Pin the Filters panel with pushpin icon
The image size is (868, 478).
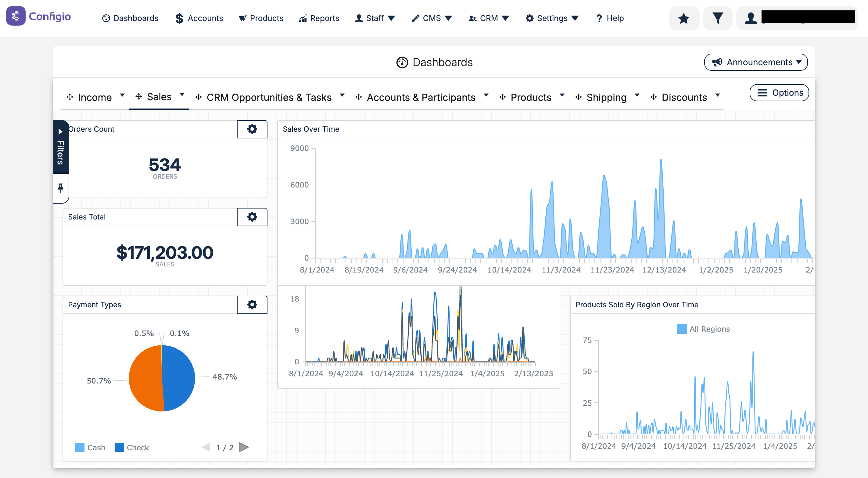pos(61,188)
